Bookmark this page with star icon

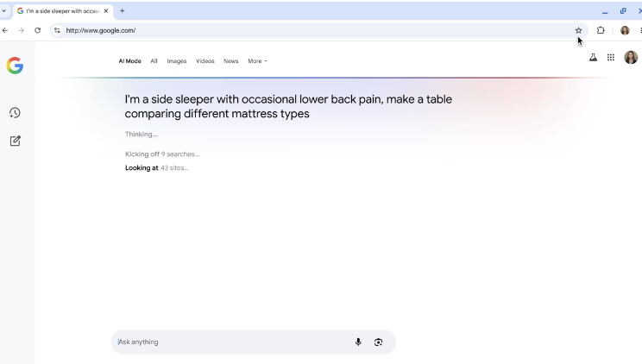578,30
